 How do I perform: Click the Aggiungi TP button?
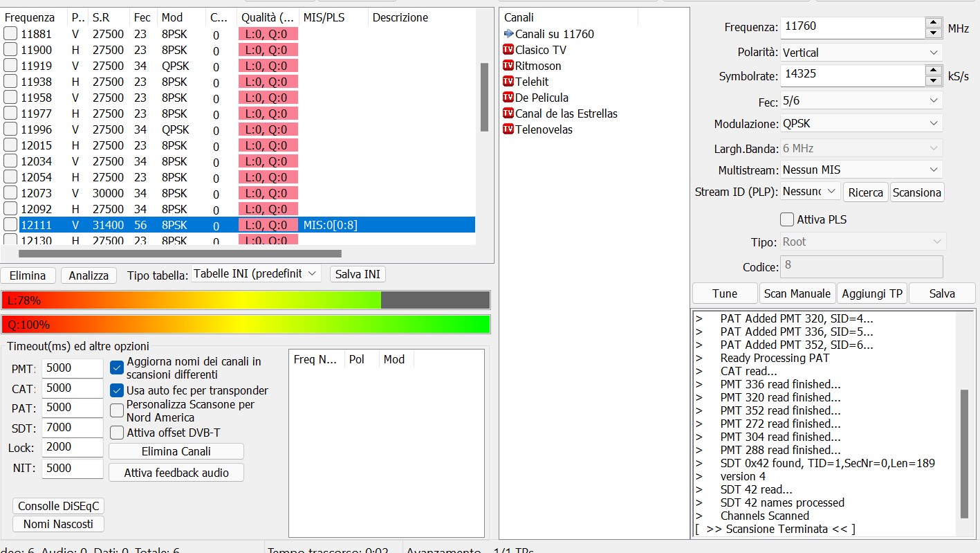(872, 293)
